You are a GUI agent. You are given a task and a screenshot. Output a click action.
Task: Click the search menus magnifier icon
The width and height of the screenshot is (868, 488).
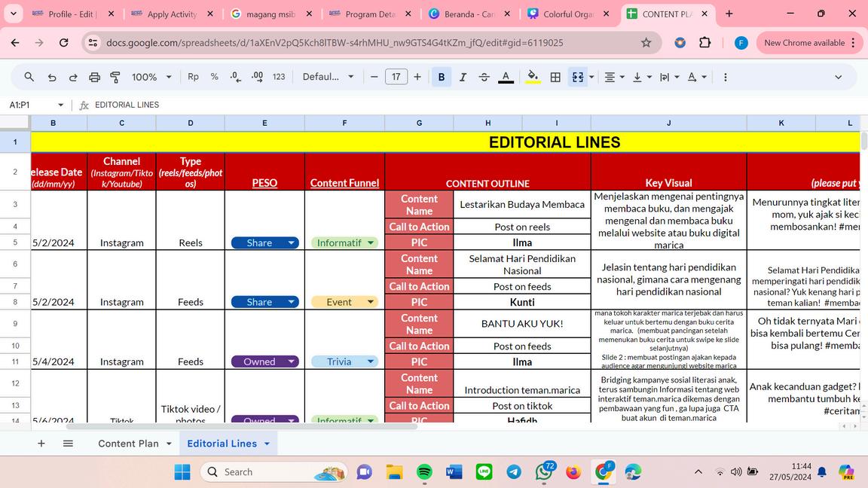coord(29,78)
